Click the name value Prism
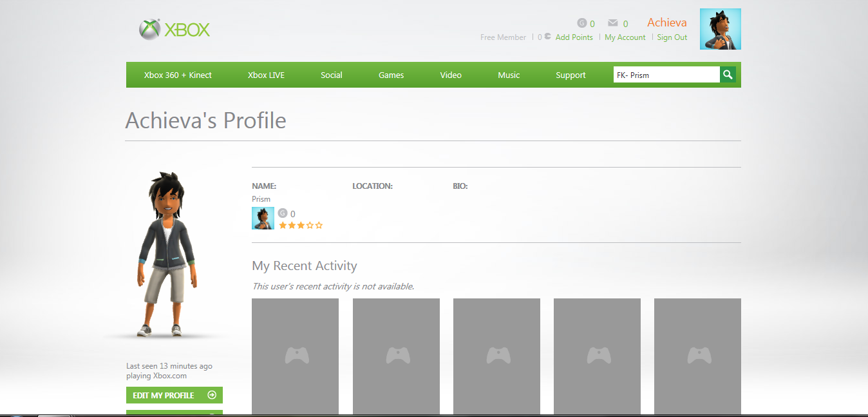 pyautogui.click(x=261, y=199)
